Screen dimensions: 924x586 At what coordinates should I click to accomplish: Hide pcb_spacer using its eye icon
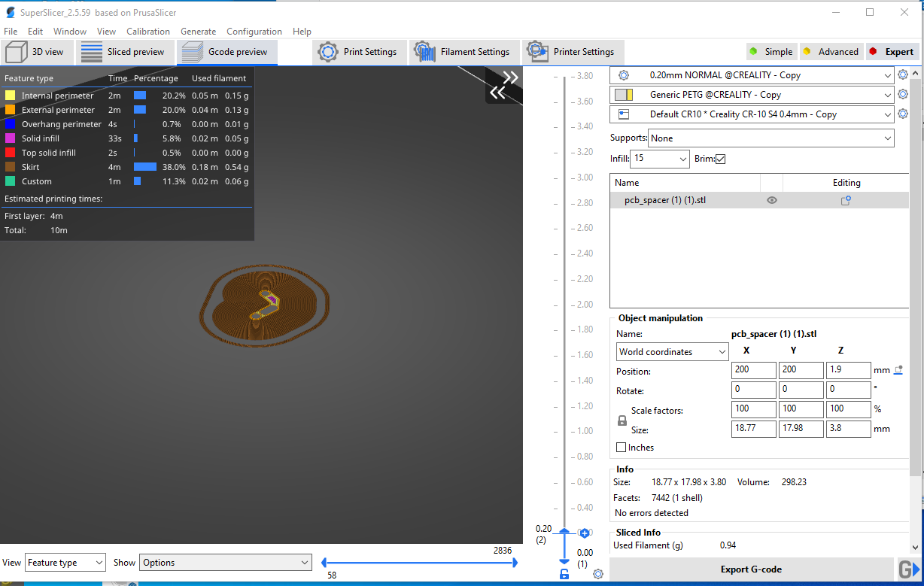[x=771, y=199]
